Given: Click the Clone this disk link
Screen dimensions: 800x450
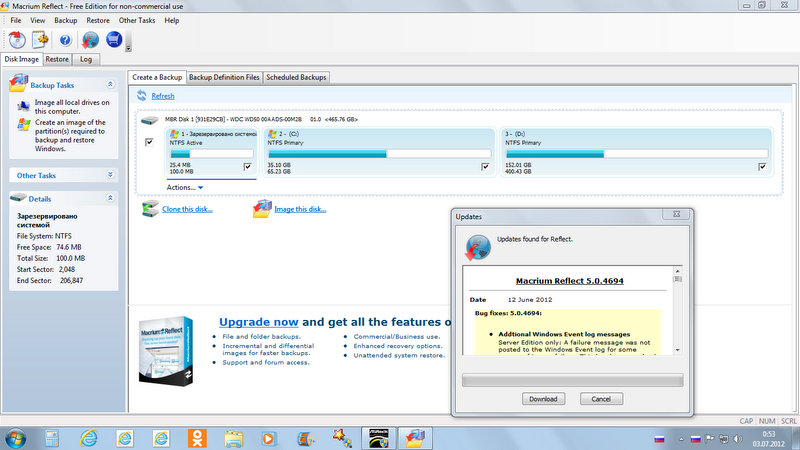Looking at the screenshot, I should coord(187,209).
